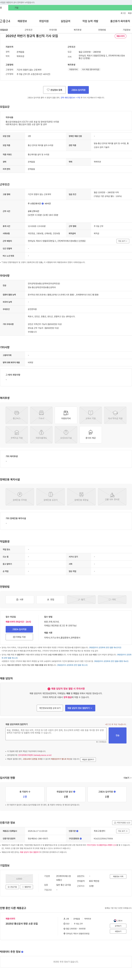This screenshot has height=980, width=132.
Task: Jump to the 근무조건 section tab
Action: 29,30
